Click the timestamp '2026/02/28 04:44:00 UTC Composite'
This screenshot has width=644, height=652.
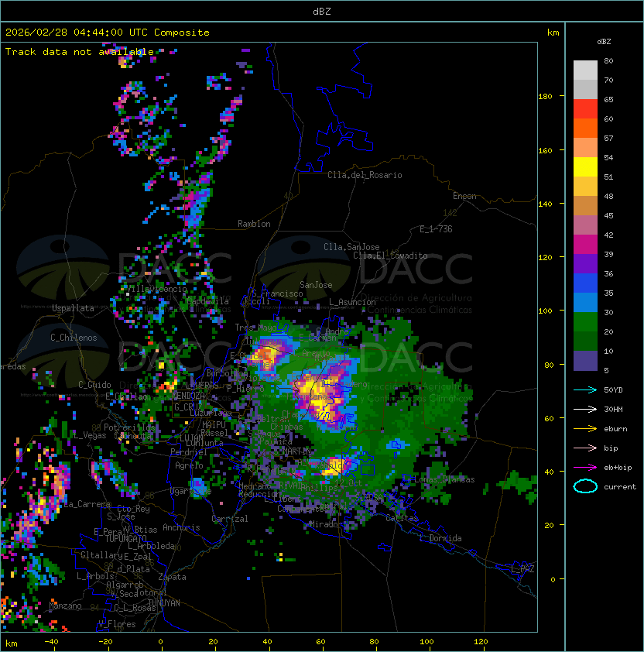108,33
